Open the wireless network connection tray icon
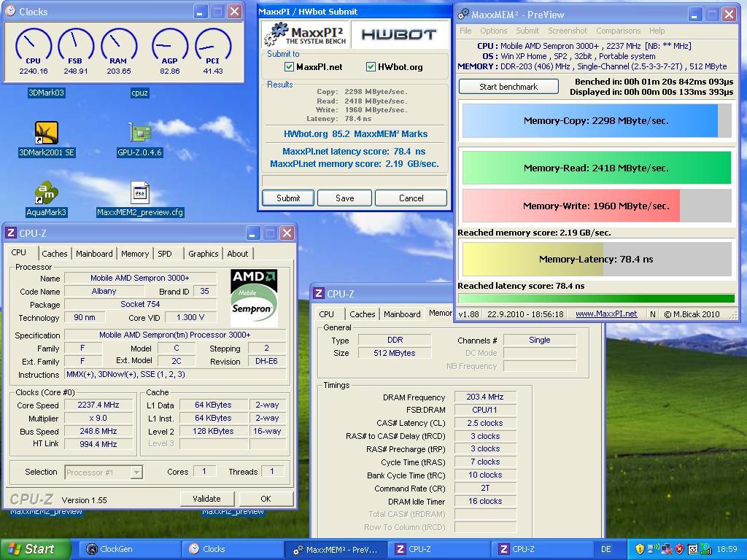The width and height of the screenshot is (747, 560). point(654,549)
